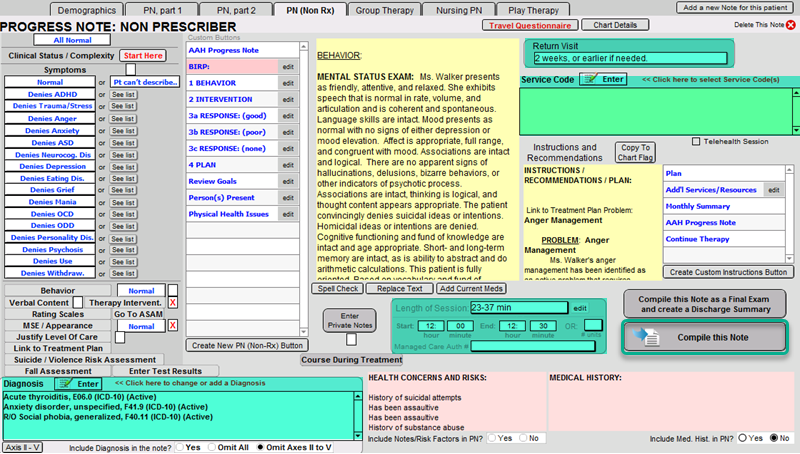
Task: Click the Return Visit input field
Action: [x=630, y=58]
